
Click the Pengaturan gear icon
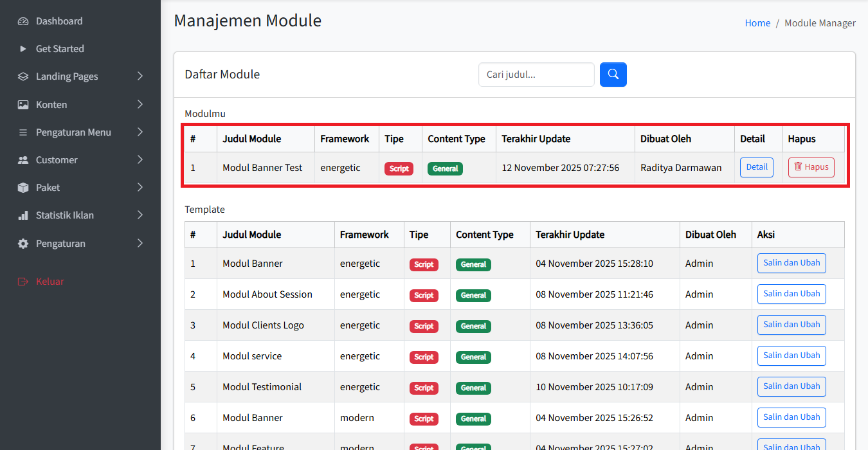point(23,244)
